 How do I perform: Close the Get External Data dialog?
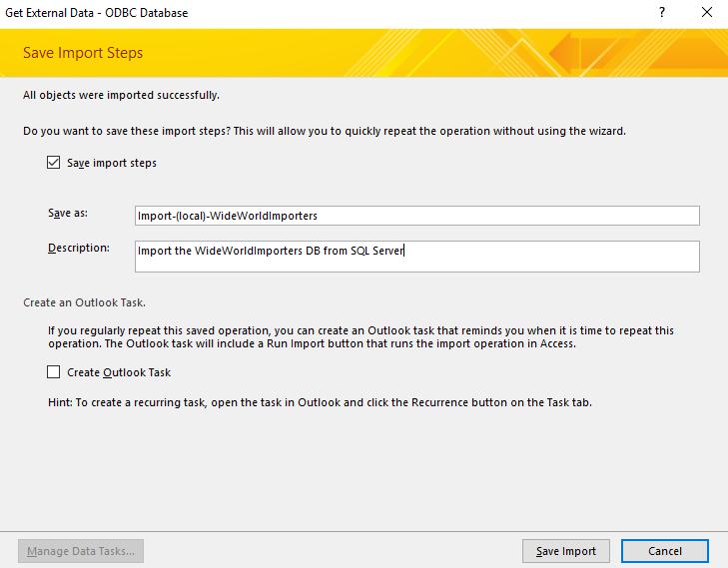click(x=706, y=13)
